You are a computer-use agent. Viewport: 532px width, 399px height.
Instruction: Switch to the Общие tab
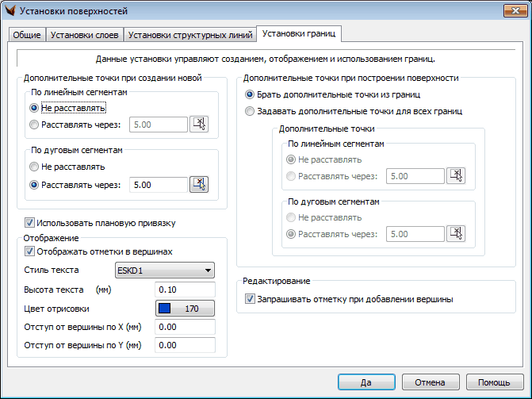click(26, 35)
